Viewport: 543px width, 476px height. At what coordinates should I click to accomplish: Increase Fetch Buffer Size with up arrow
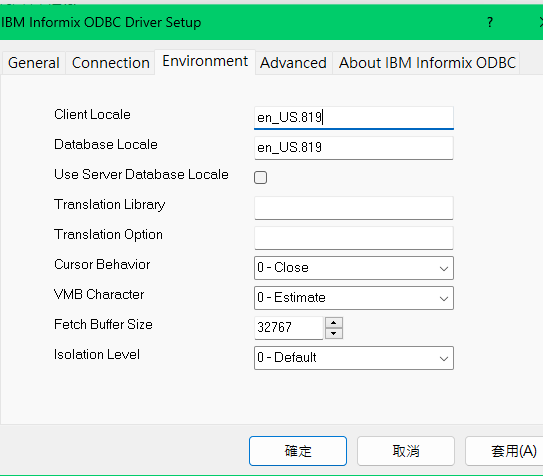pos(334,323)
